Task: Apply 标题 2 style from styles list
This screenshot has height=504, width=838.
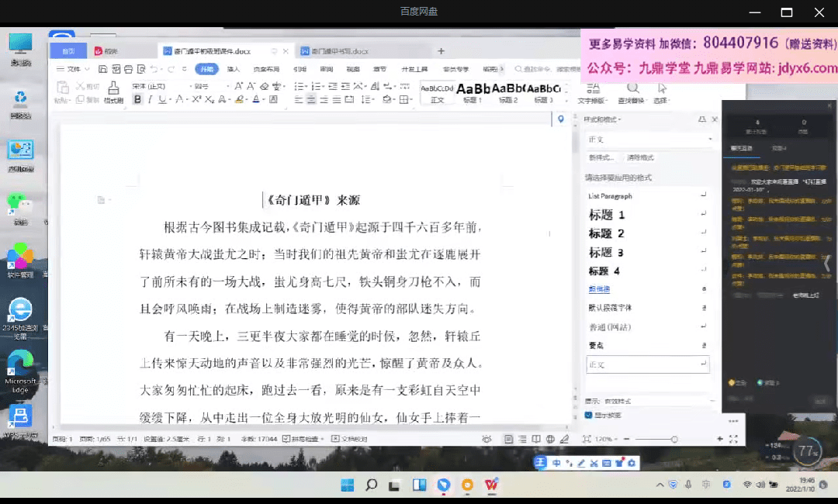Action: [607, 233]
